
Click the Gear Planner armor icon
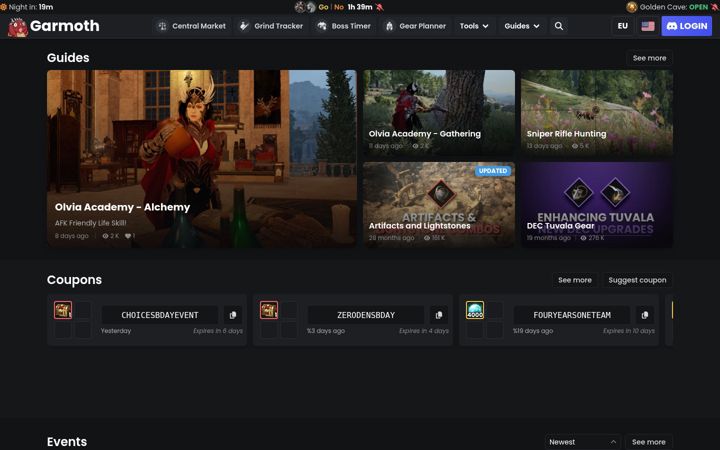pyautogui.click(x=389, y=26)
